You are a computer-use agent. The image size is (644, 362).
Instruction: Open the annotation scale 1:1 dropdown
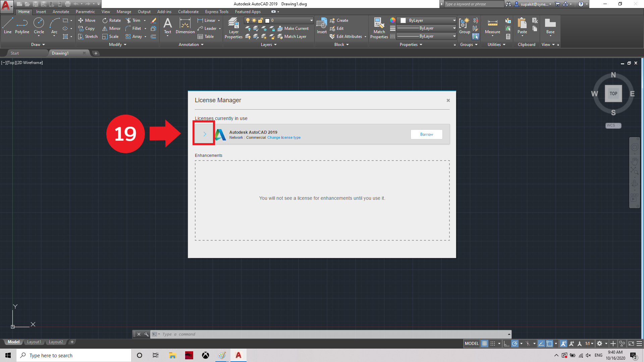click(589, 344)
